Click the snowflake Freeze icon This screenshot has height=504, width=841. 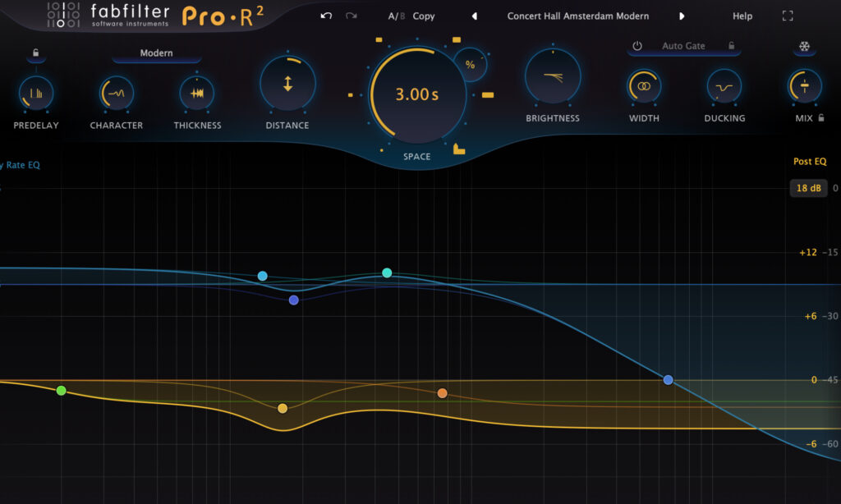pos(803,45)
